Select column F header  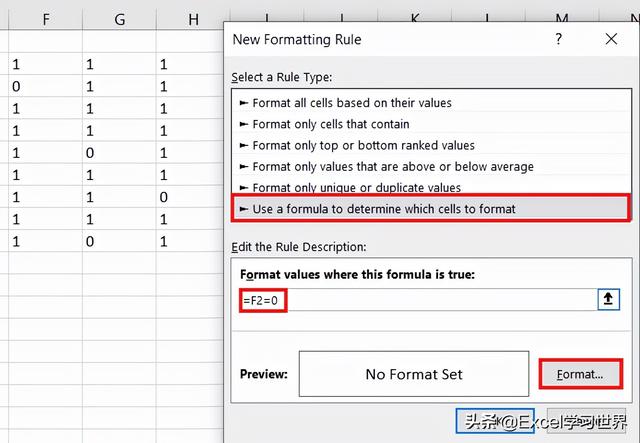click(x=46, y=19)
